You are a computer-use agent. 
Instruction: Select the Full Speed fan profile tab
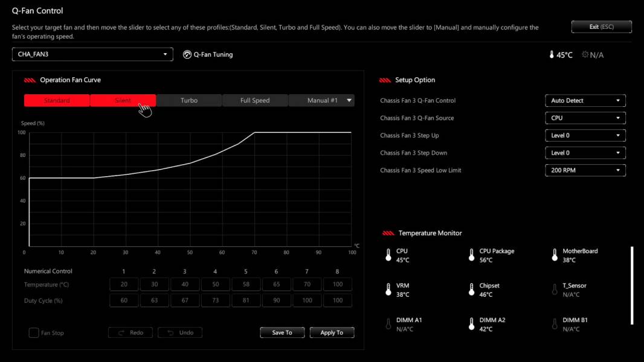(x=255, y=100)
